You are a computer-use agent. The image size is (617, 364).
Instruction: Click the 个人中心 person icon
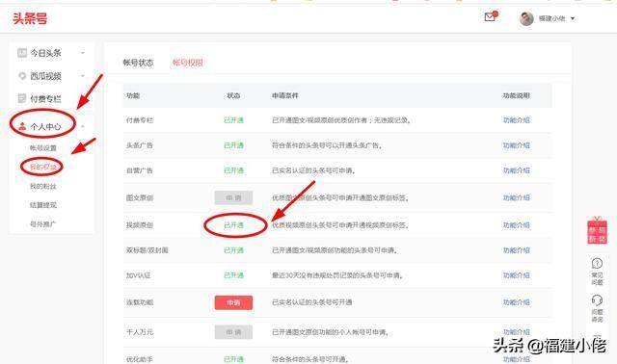22,126
